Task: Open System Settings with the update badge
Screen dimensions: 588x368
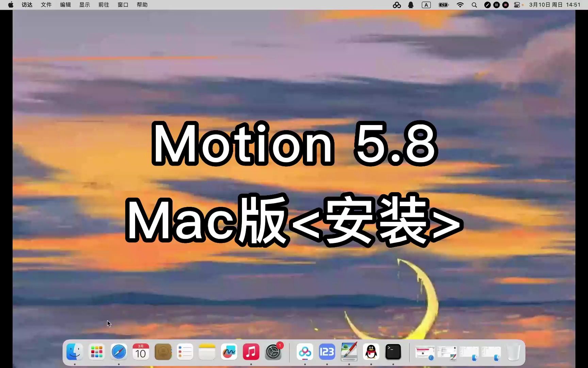Action: (273, 352)
